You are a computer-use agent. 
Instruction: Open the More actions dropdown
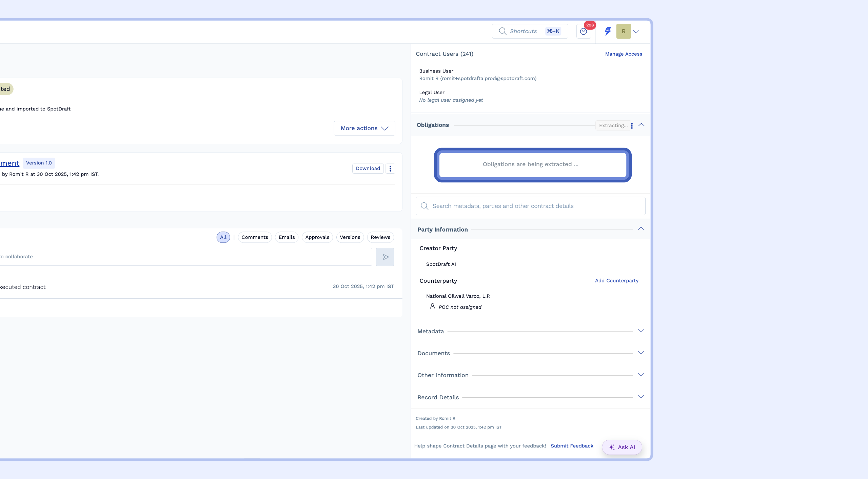click(364, 128)
